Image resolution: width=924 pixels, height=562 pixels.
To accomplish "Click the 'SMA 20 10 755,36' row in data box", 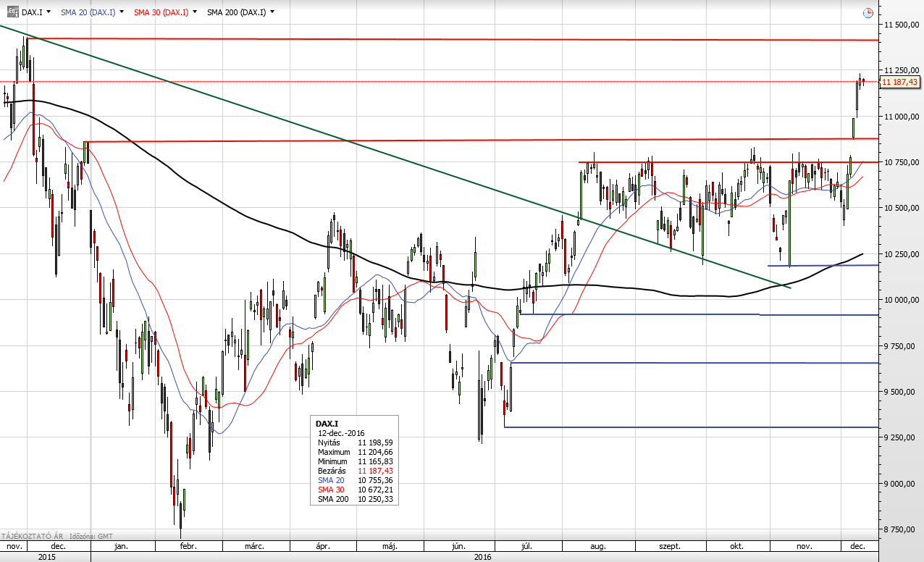I will click(x=354, y=480).
